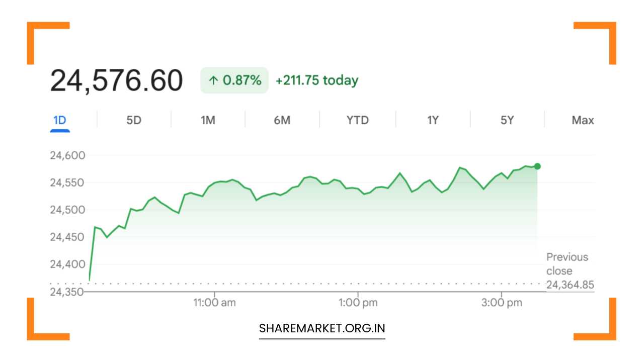Select the 1D time range tab
This screenshot has width=644, height=362.
pos(60,120)
